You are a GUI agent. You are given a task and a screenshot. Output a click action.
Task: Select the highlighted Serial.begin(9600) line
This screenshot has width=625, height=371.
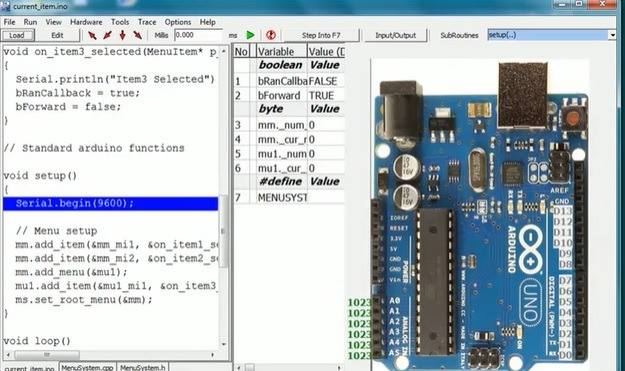pyautogui.click(x=110, y=203)
